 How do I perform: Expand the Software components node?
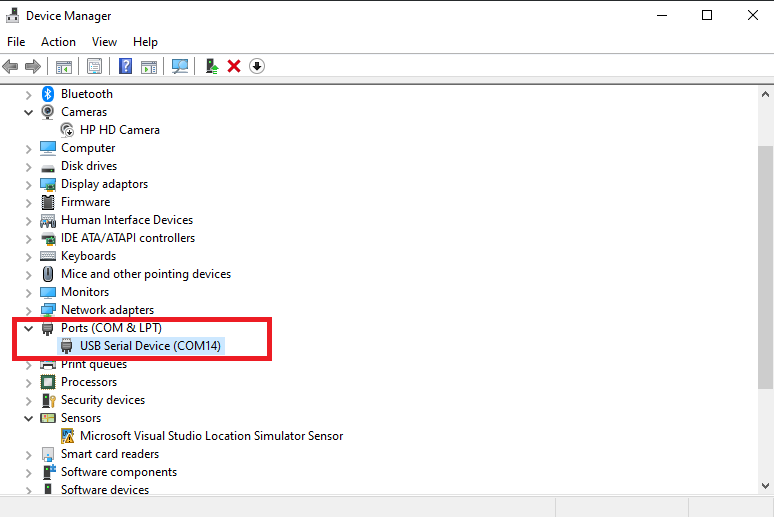pos(29,473)
